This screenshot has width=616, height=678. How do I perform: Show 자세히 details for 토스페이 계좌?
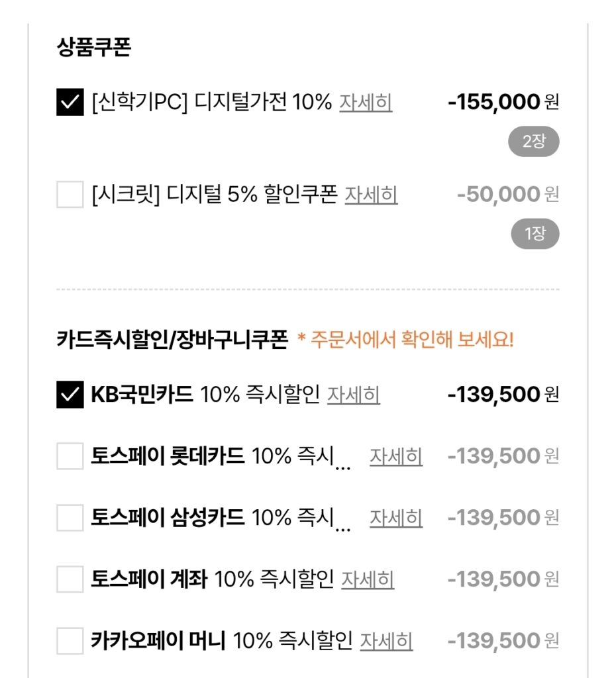[x=368, y=580]
